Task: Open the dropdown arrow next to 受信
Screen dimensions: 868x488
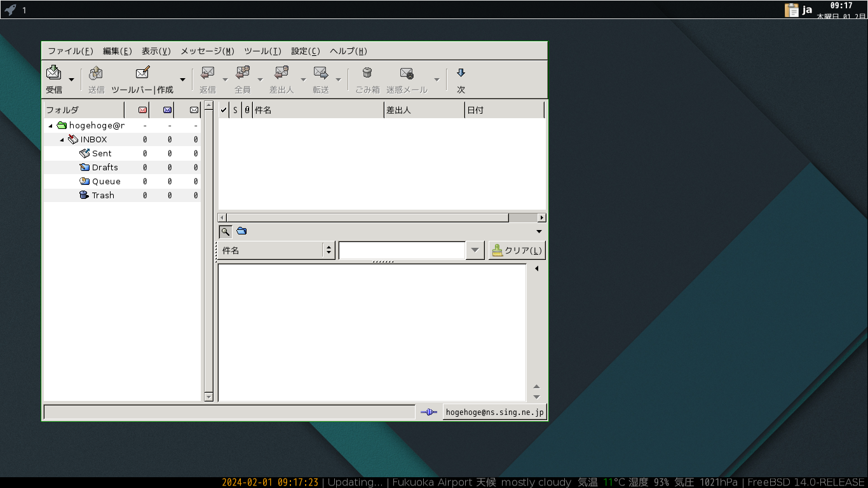Action: pyautogui.click(x=71, y=80)
